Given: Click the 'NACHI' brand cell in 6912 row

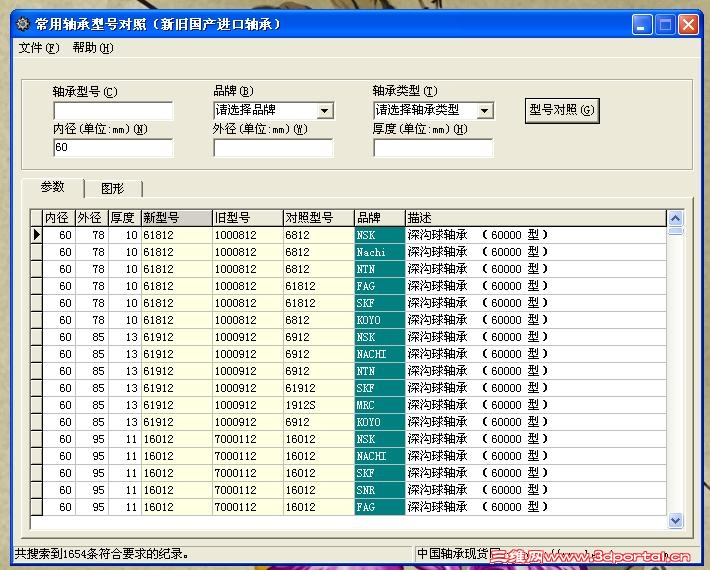Looking at the screenshot, I should (379, 354).
